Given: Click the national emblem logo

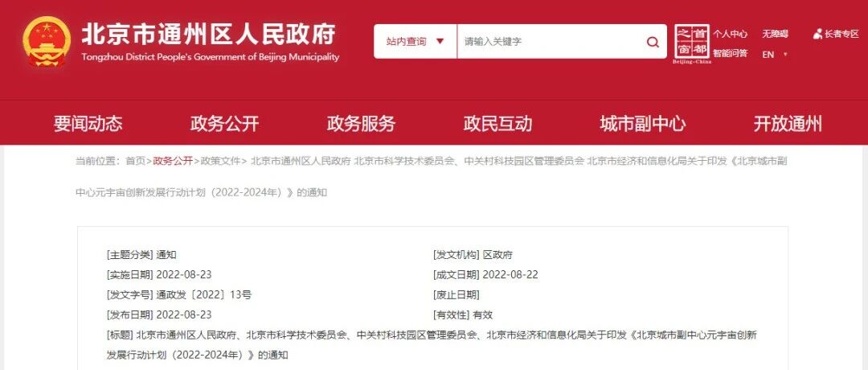Looking at the screenshot, I should (47, 42).
